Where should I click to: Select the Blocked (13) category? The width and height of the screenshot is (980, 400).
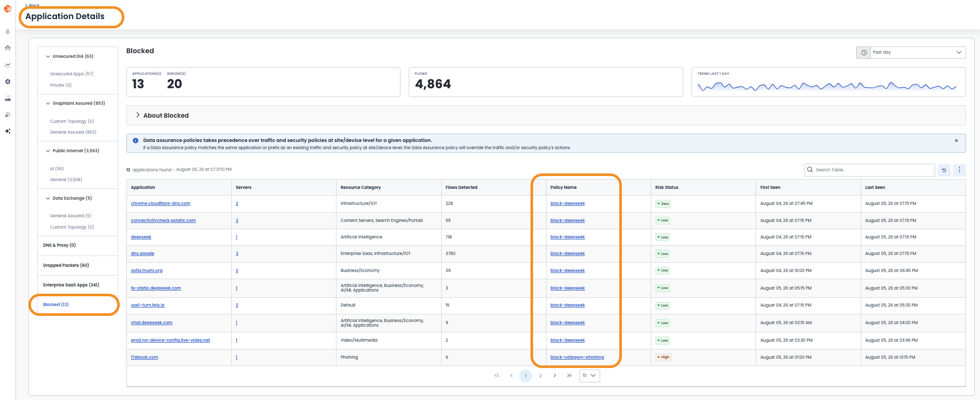tap(56, 305)
